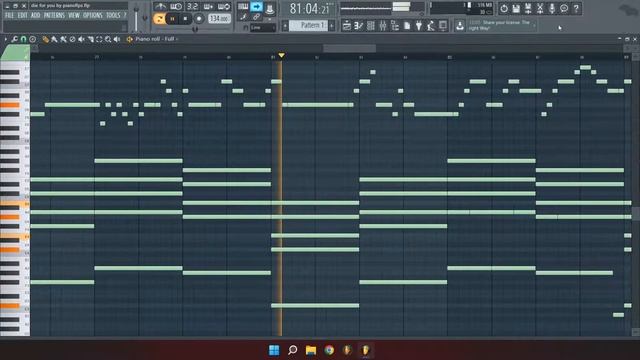Screen dimensions: 640x360
Task: Click the monitor icon after the tempo tapper
Action: tap(443, 26)
